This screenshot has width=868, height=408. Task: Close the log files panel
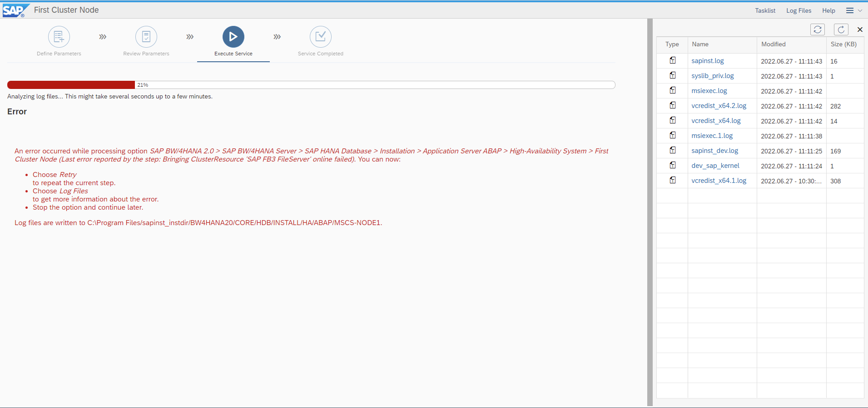point(860,29)
